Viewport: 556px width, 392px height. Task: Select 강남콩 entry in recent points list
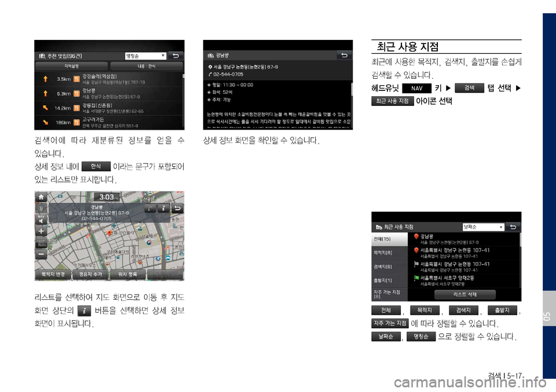tap(464, 239)
